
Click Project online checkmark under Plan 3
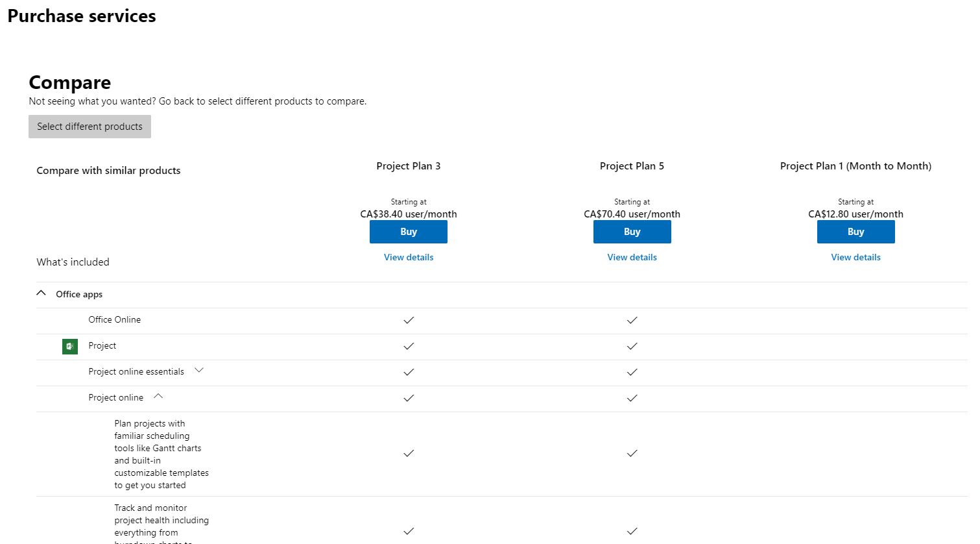click(x=409, y=398)
